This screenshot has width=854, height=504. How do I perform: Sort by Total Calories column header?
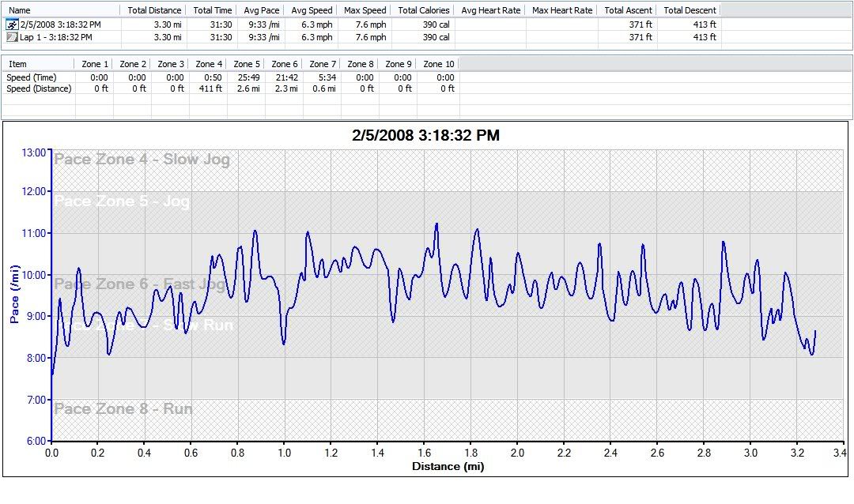pos(424,10)
